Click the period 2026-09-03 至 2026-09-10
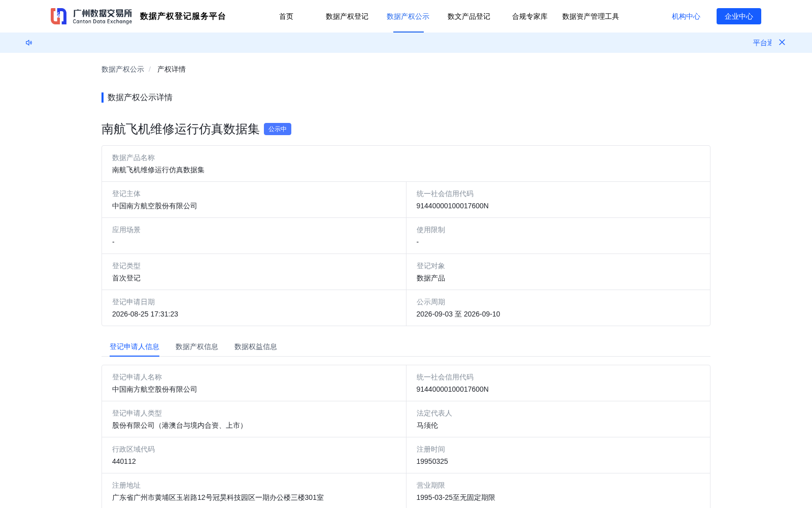Image resolution: width=812 pixels, height=508 pixels. click(x=458, y=314)
